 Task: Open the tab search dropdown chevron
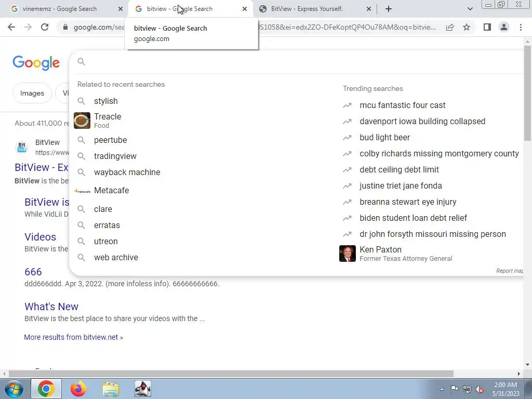coord(470,9)
